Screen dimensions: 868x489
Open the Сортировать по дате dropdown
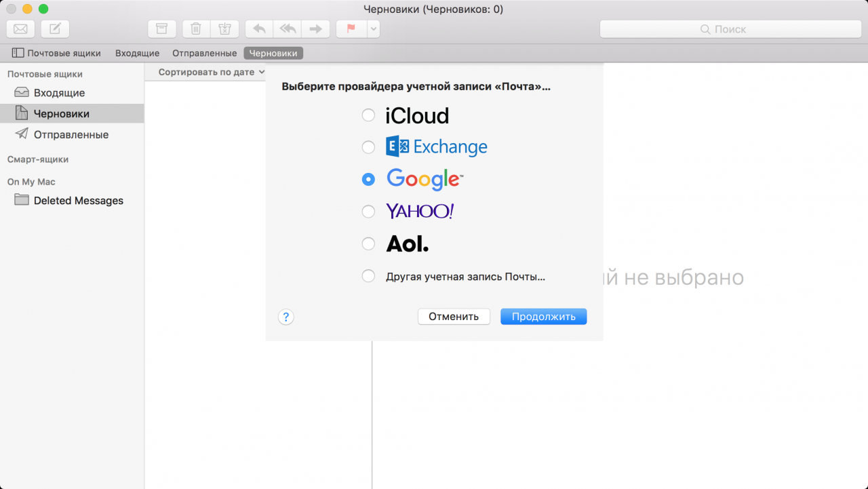[211, 72]
